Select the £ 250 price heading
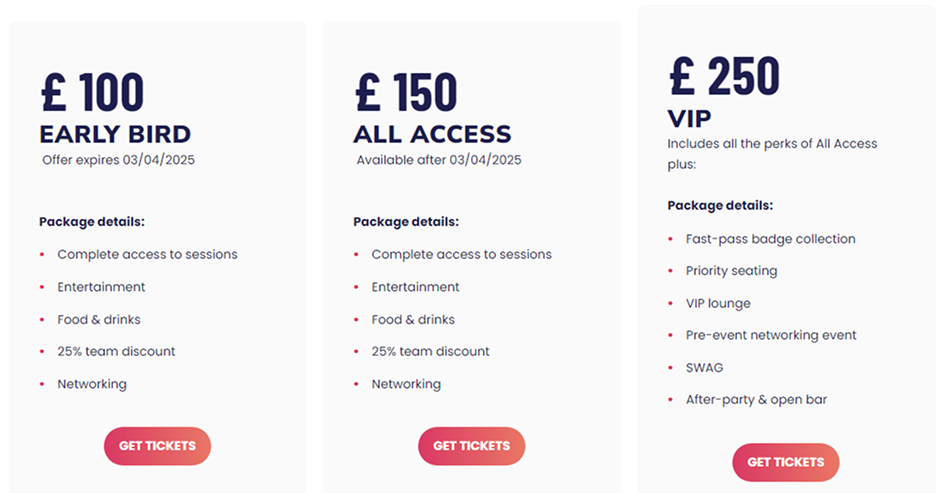 [x=724, y=76]
